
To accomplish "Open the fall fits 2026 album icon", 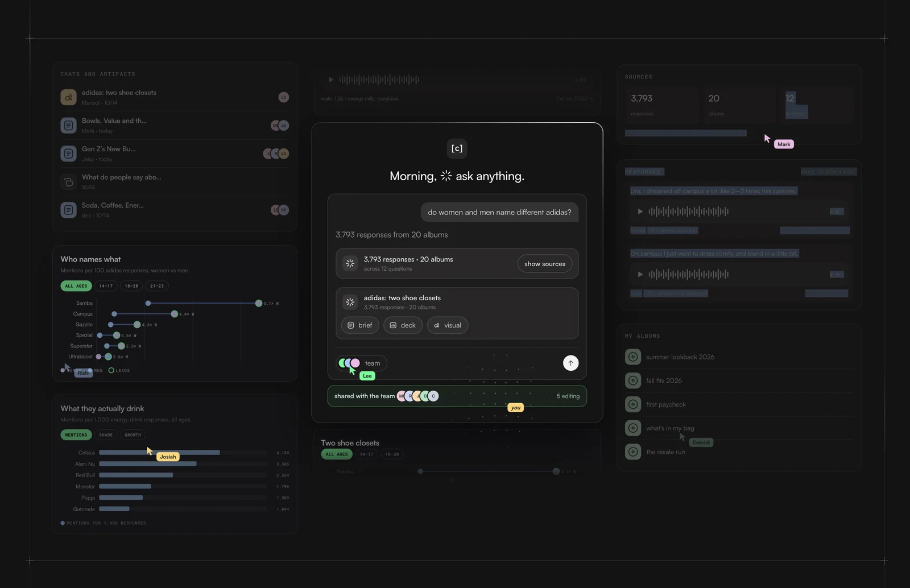I will click(x=632, y=380).
